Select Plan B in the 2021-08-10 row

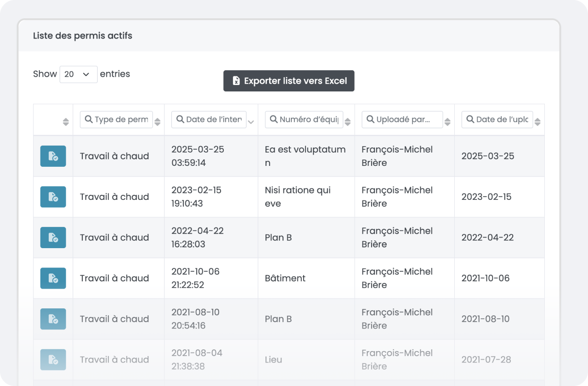(278, 319)
